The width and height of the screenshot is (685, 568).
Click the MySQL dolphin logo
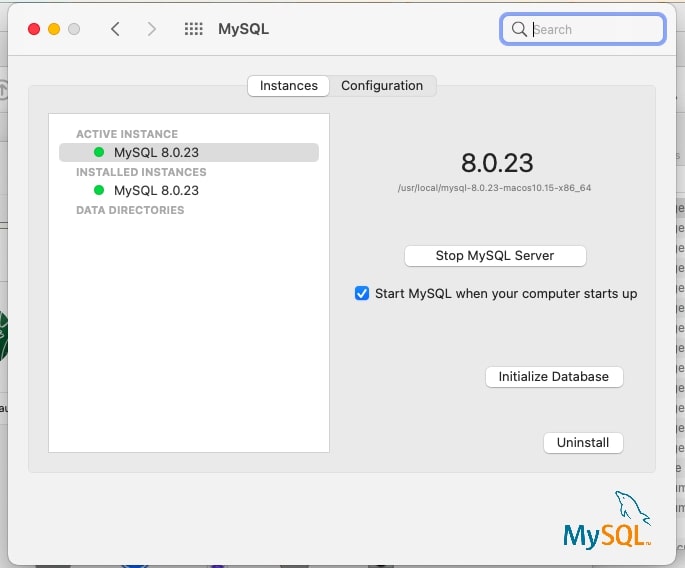click(607, 520)
